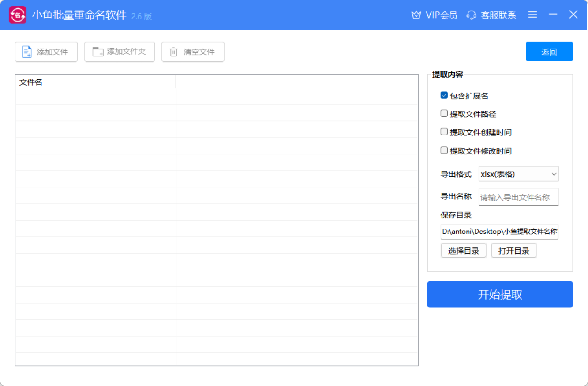The height and width of the screenshot is (386, 588).
Task: Focus the 导出名称 input field
Action: coord(518,197)
